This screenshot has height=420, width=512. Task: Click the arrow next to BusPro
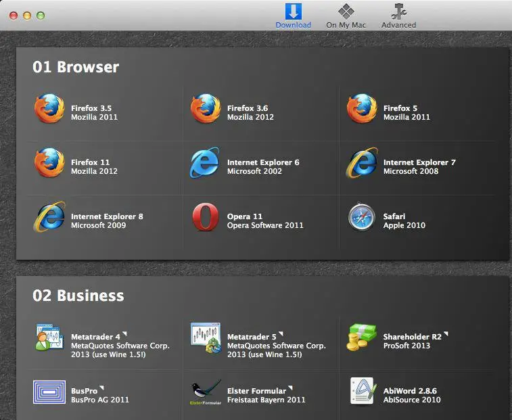[x=101, y=388]
